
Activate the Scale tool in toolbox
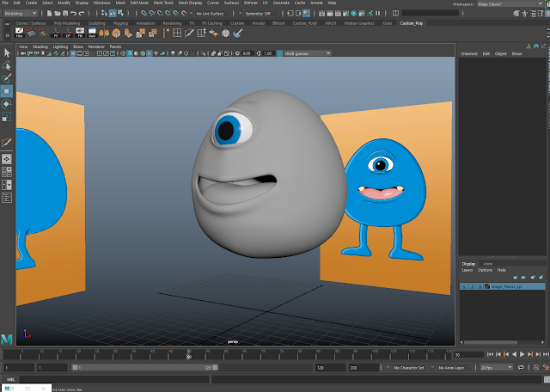(7, 117)
